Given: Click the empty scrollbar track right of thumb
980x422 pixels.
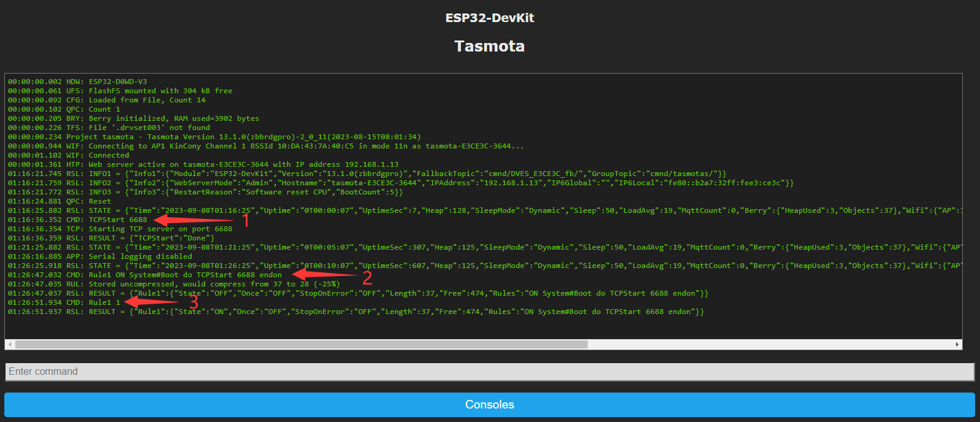Looking at the screenshot, I should 766,345.
